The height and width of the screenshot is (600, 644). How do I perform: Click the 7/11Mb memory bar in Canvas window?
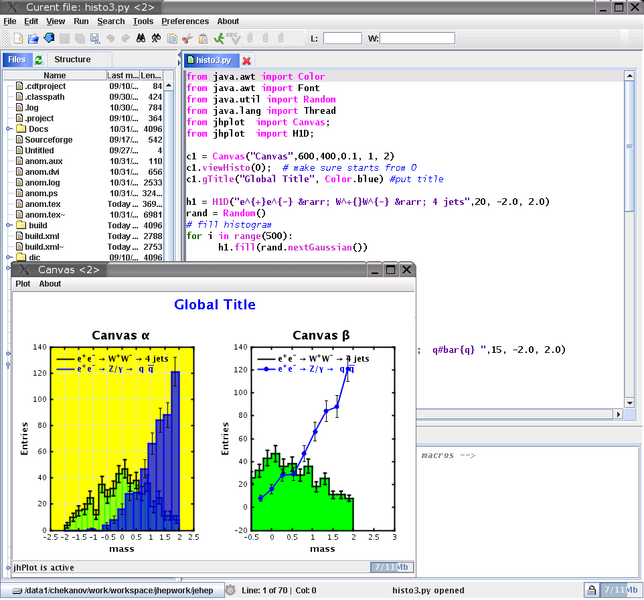390,567
